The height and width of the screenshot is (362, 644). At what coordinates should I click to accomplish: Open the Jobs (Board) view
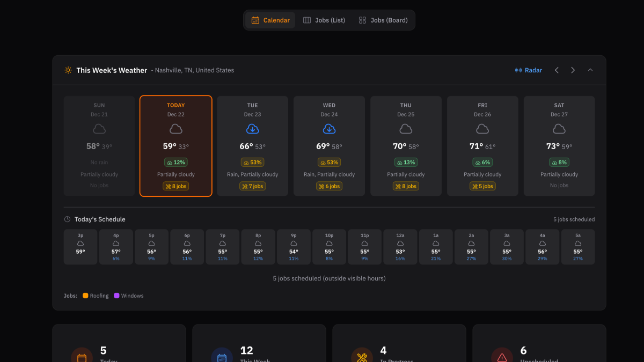click(382, 19)
